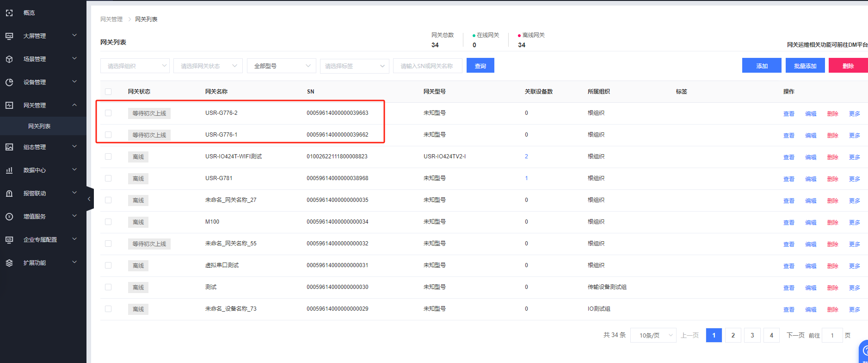The height and width of the screenshot is (363, 868).
Task: Collapse the sidebar with the arrow handle
Action: [89, 199]
